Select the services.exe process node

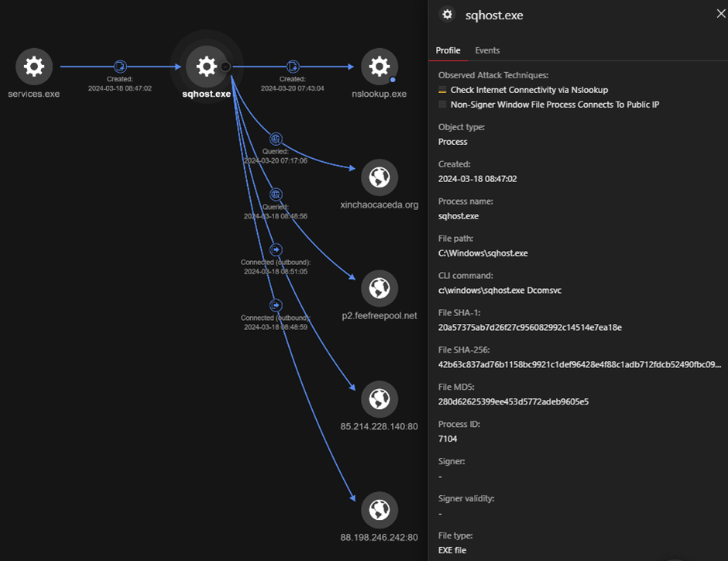[x=34, y=67]
